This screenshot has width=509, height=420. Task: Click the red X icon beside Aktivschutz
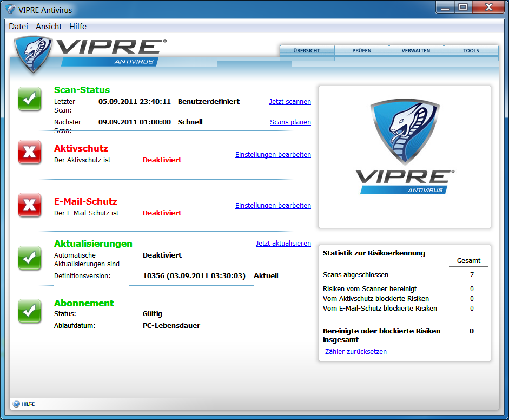(30, 152)
